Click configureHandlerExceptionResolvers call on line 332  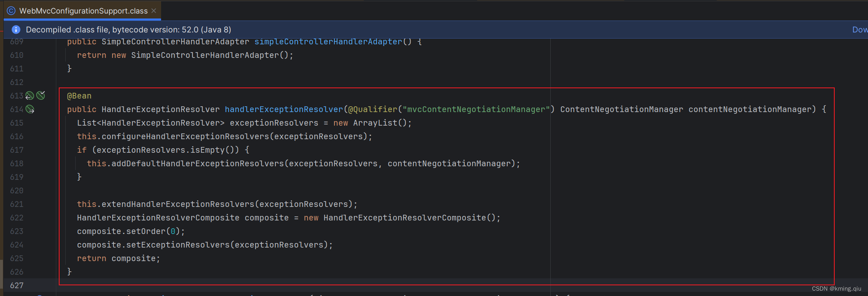point(185,136)
